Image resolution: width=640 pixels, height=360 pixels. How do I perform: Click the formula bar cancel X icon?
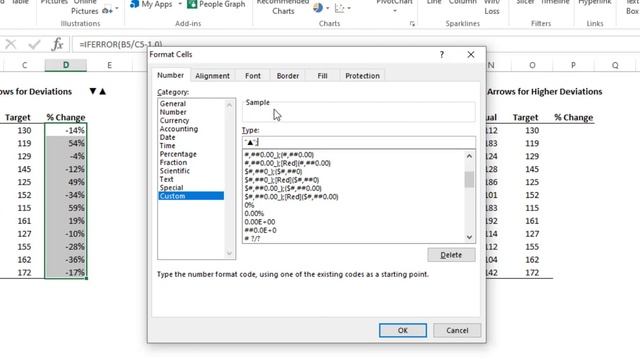[11, 44]
